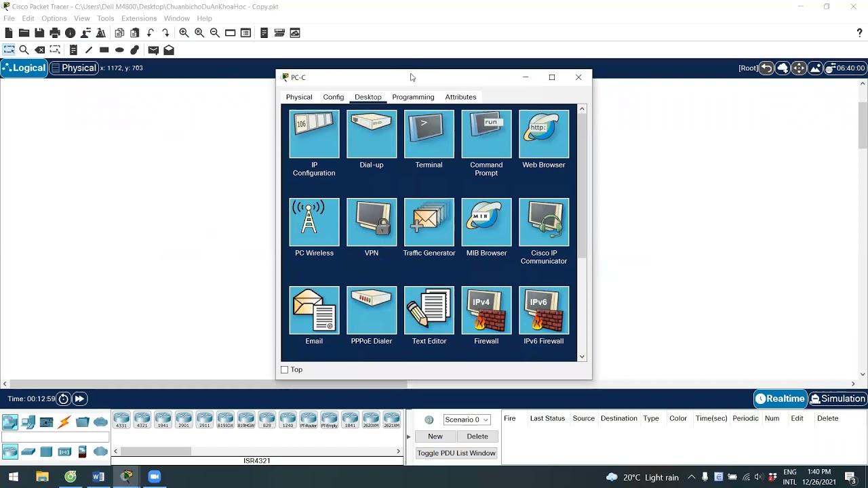This screenshot has width=868, height=488.
Task: Click the Undo toolbar icon
Action: coord(150,33)
